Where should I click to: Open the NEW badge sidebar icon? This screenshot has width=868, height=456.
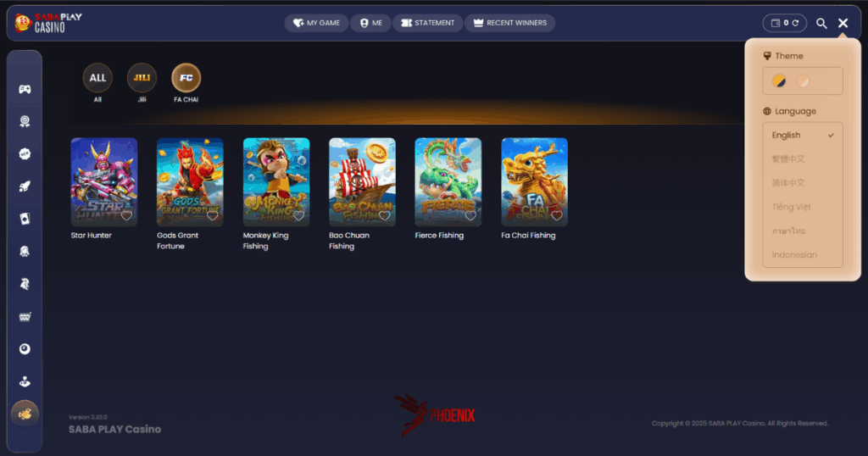(x=25, y=154)
